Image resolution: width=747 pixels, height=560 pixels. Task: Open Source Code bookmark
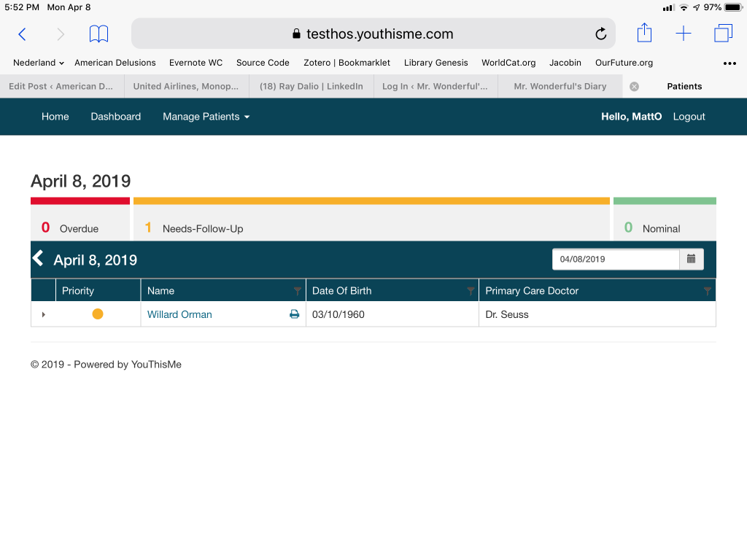(x=263, y=63)
